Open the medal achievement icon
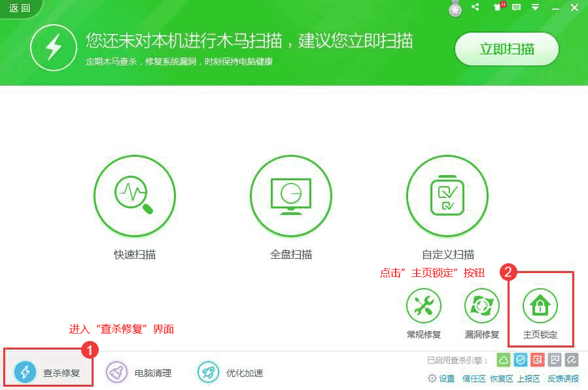The height and width of the screenshot is (390, 588). click(x=455, y=8)
